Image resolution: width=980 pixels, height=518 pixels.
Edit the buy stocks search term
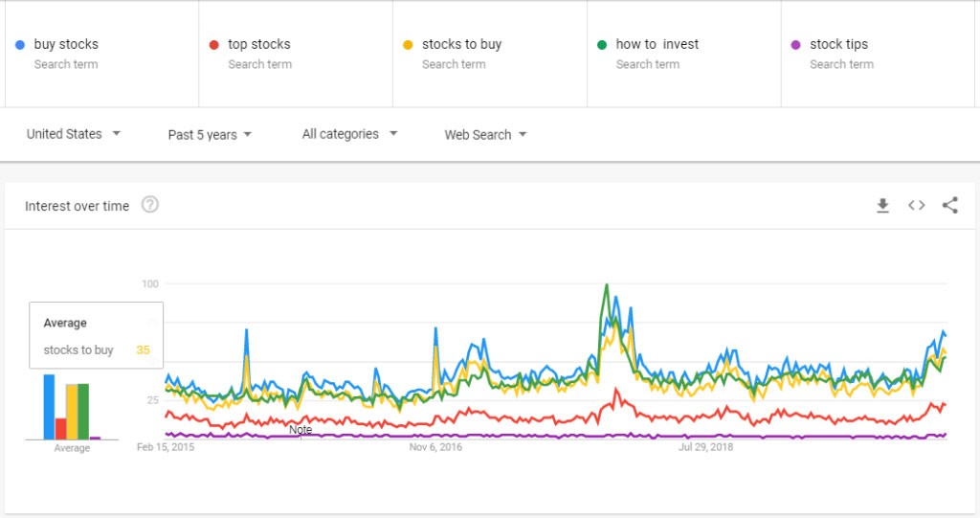[66, 44]
